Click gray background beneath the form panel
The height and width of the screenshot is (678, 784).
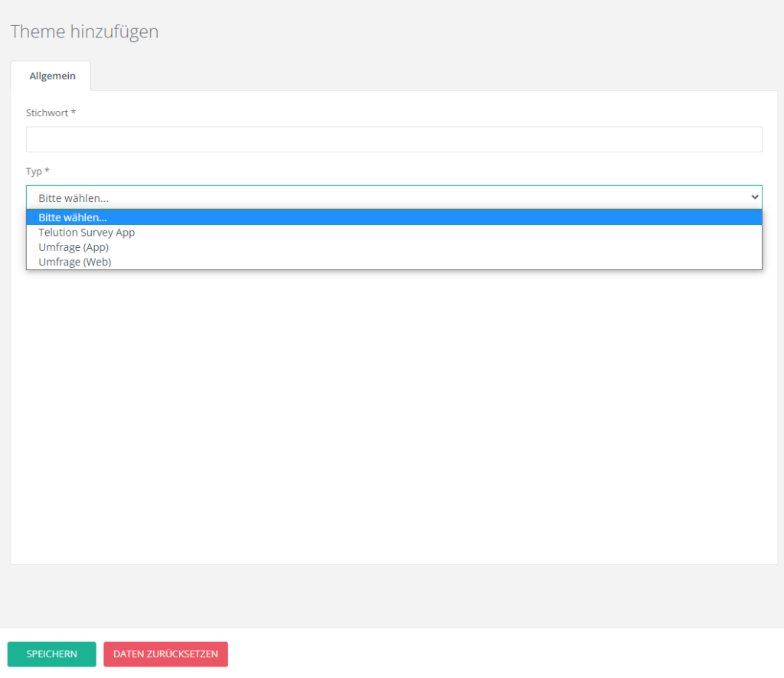(394, 595)
